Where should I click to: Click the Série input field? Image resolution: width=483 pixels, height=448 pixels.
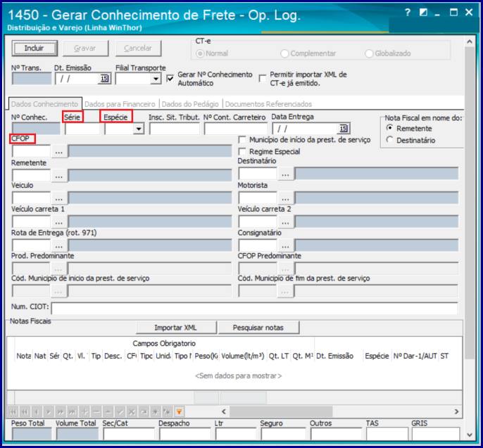click(82, 129)
